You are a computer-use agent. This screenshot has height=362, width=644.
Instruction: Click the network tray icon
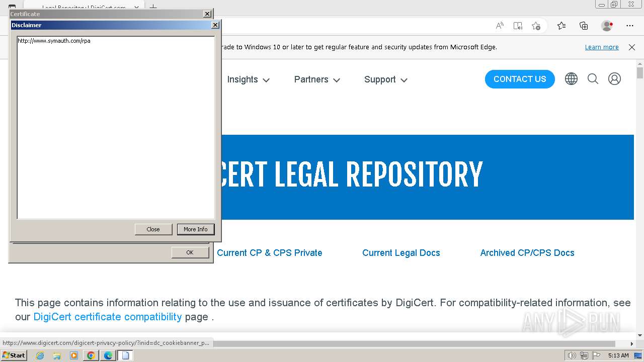(584, 355)
